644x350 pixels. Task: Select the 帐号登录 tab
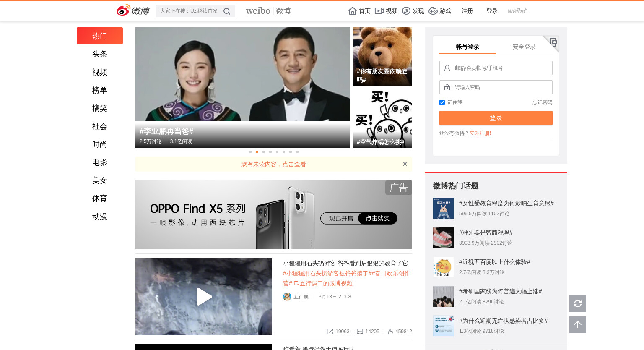(467, 47)
